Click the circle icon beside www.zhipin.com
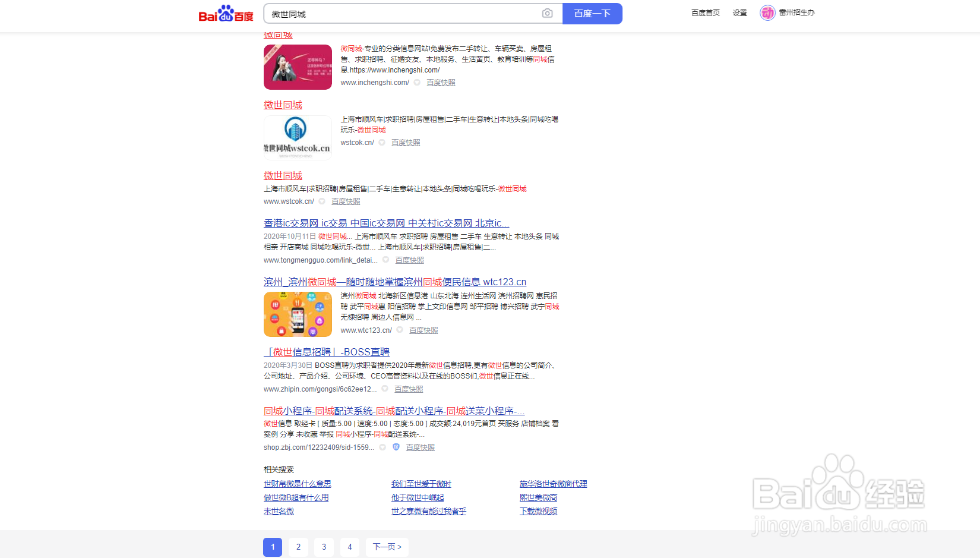 coord(385,389)
